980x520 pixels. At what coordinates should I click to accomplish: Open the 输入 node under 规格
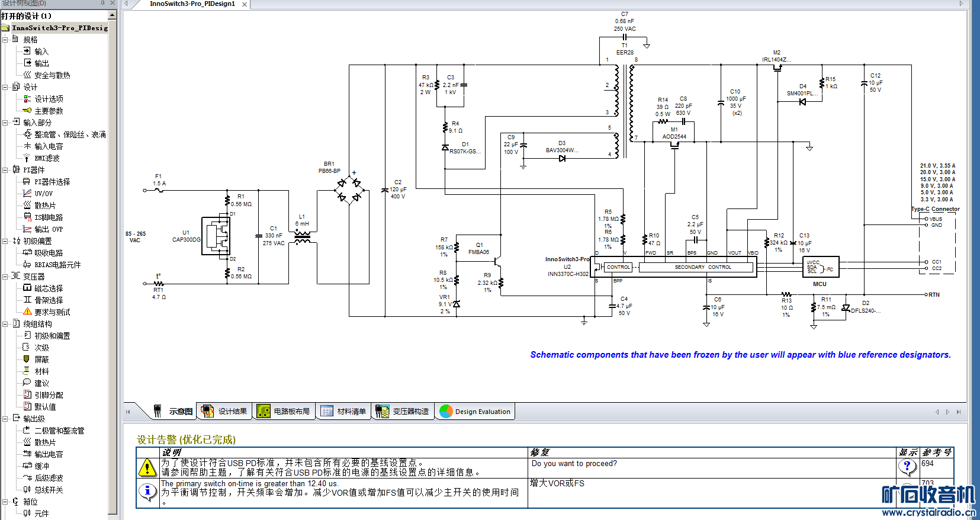point(41,52)
